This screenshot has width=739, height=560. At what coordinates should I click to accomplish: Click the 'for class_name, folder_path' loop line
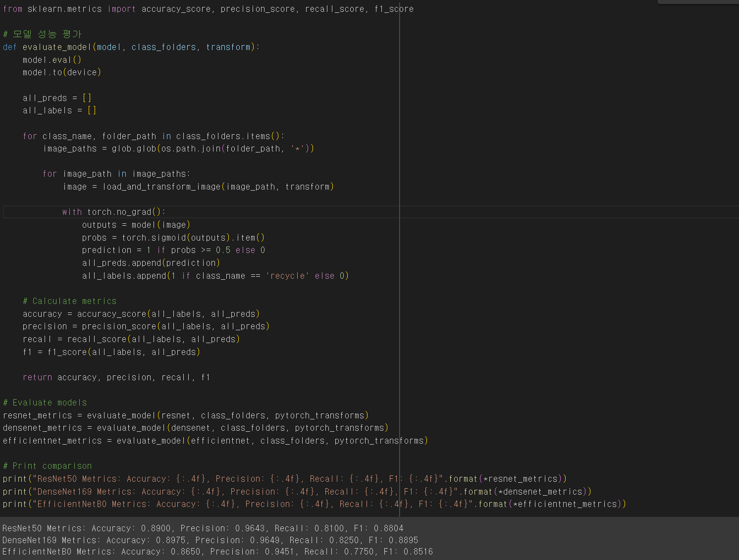pyautogui.click(x=154, y=136)
